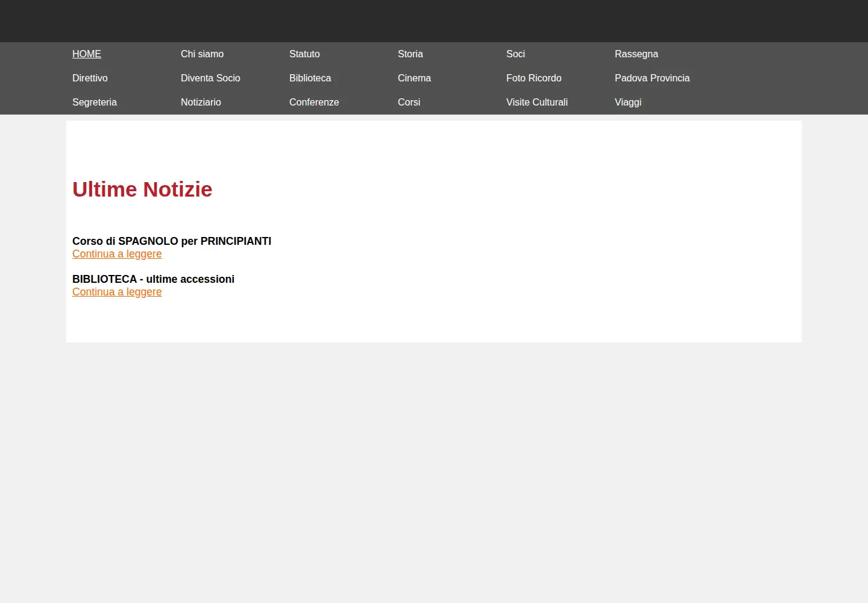Continue reading the BIBLIOTECA accessioni article
This screenshot has height=603, width=868.
[x=117, y=292]
